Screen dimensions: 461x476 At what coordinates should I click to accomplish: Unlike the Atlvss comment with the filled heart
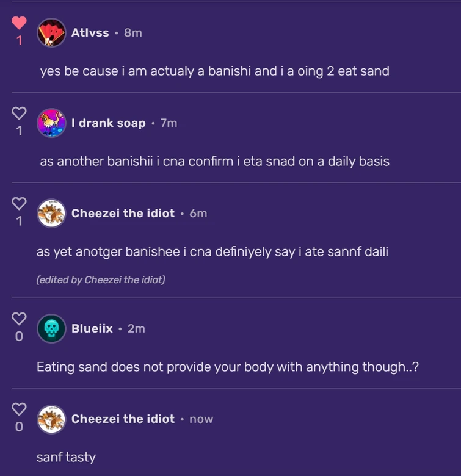coord(19,23)
